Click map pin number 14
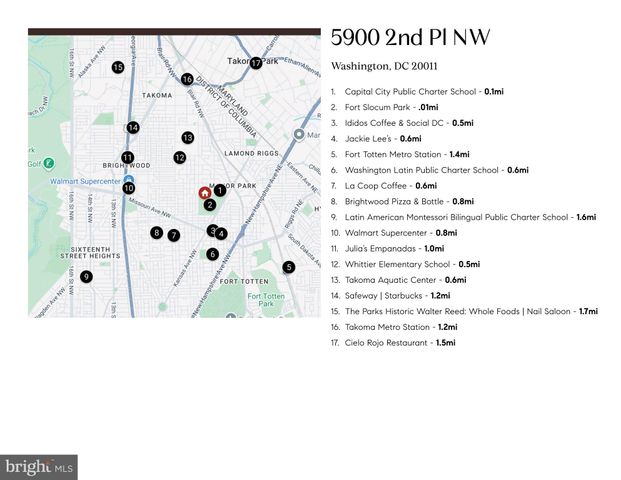 pos(133,128)
